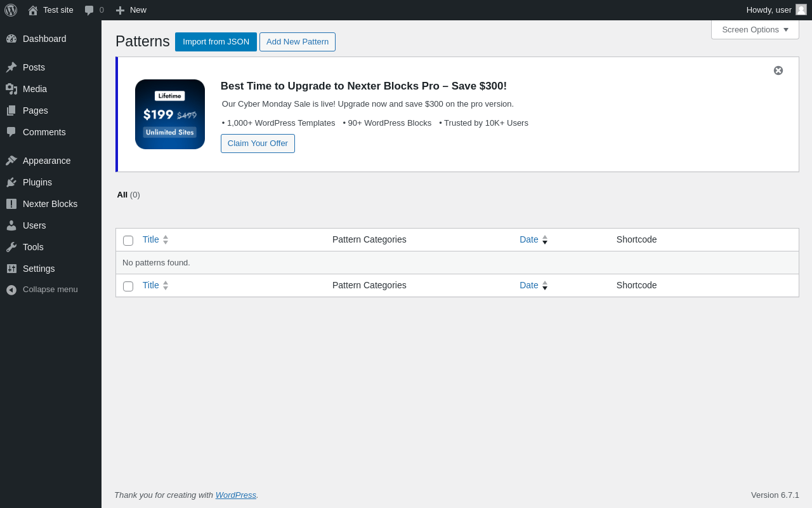Image resolution: width=812 pixels, height=508 pixels.
Task: Click the Lifetime $199 promo image
Action: tap(170, 114)
